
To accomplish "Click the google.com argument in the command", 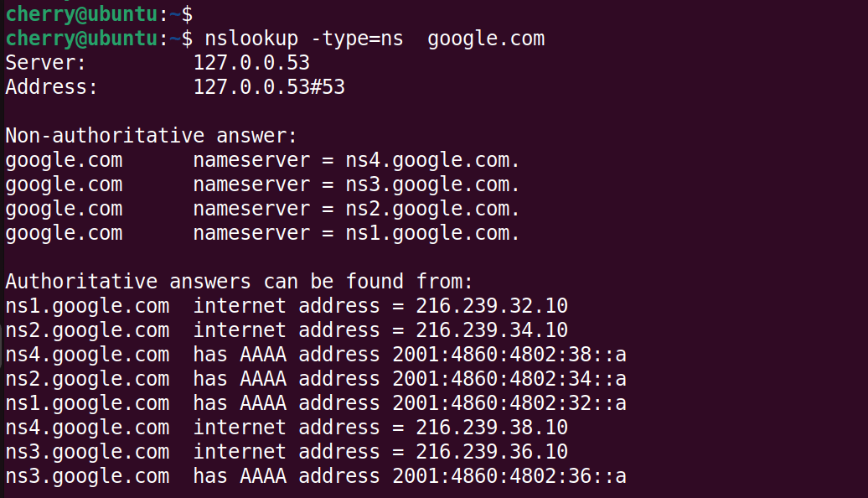I will (486, 39).
